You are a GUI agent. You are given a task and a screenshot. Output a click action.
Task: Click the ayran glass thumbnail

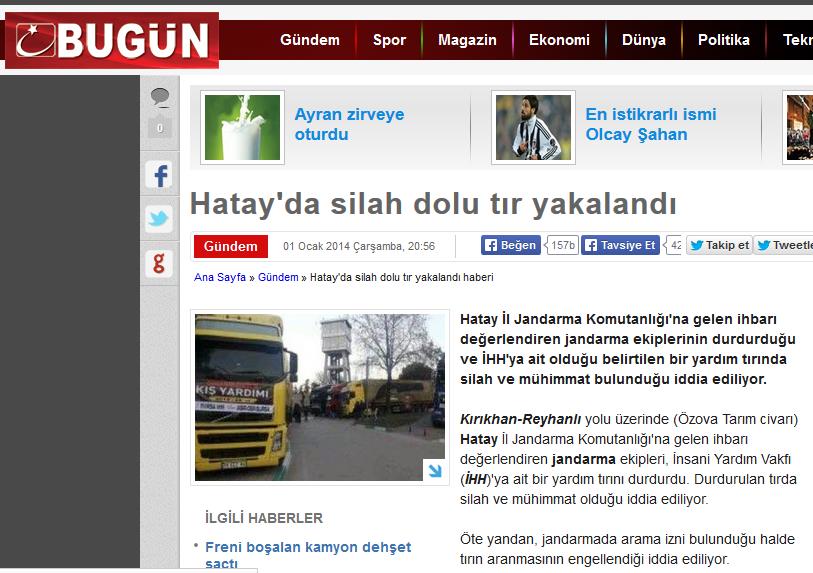tap(242, 128)
